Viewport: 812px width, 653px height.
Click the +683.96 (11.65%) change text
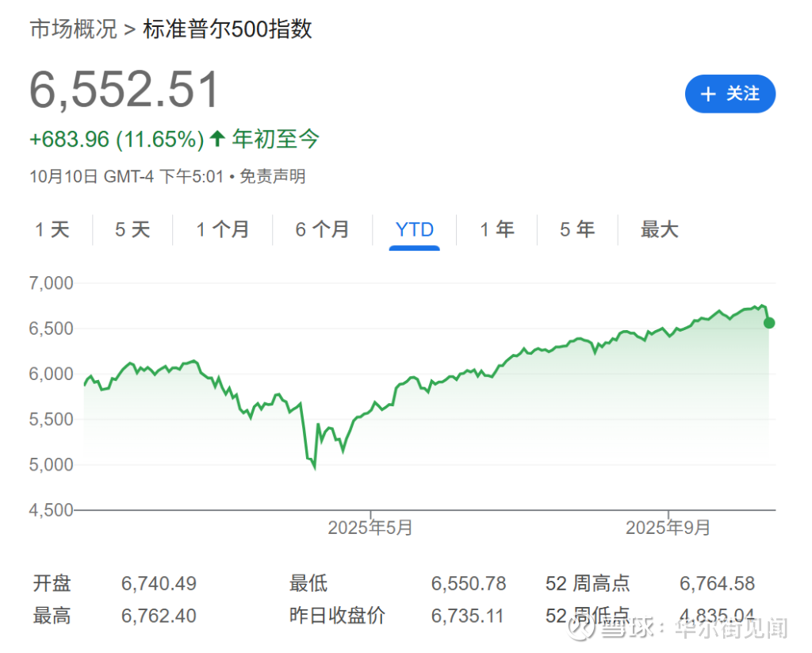[x=117, y=139]
